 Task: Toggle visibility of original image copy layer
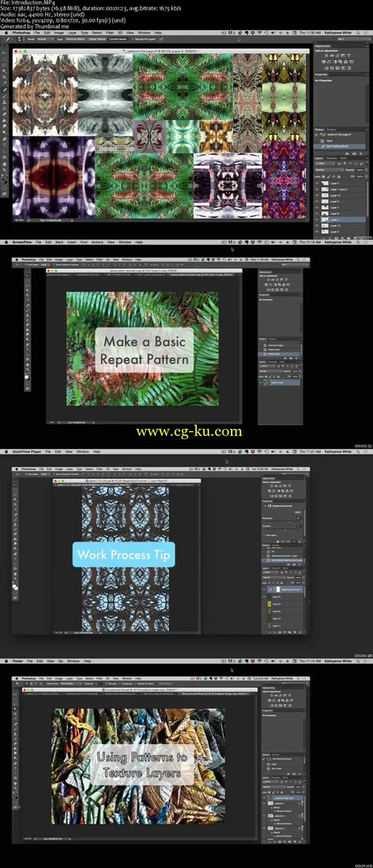coord(264,799)
